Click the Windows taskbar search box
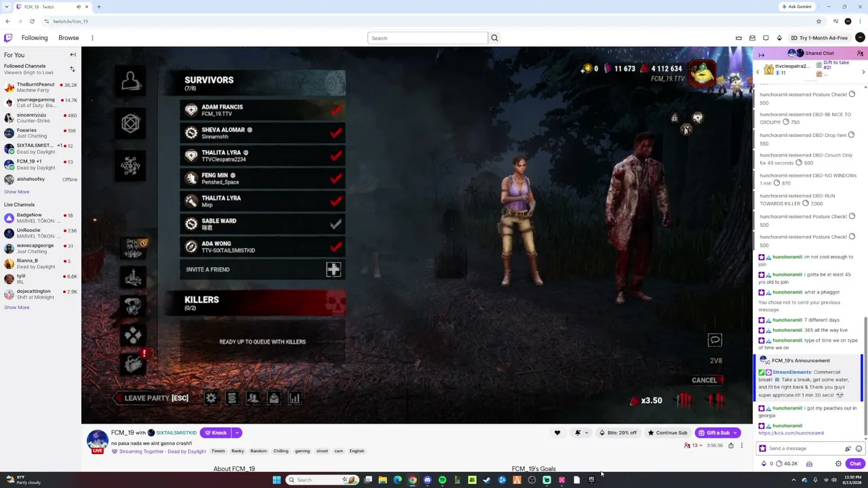868x488 pixels. coord(321,480)
